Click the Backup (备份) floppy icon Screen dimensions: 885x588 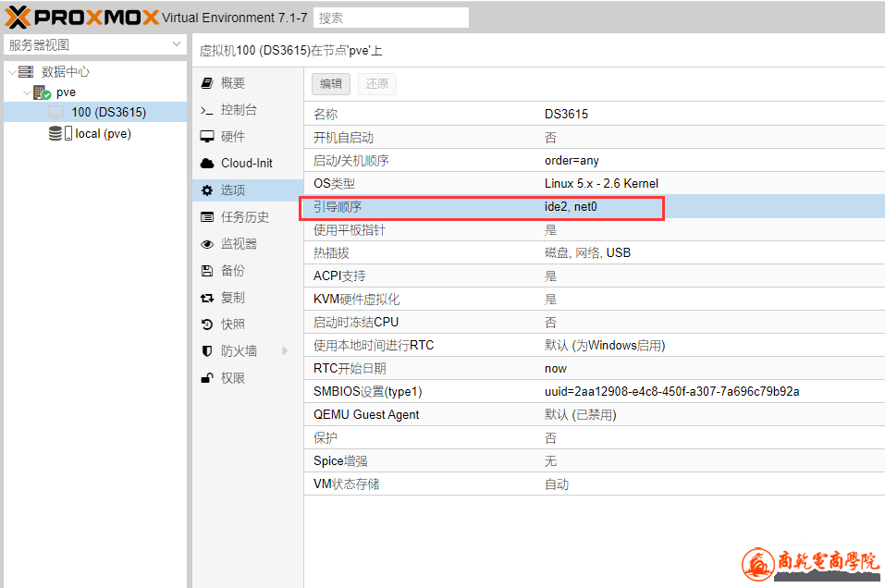tap(207, 271)
